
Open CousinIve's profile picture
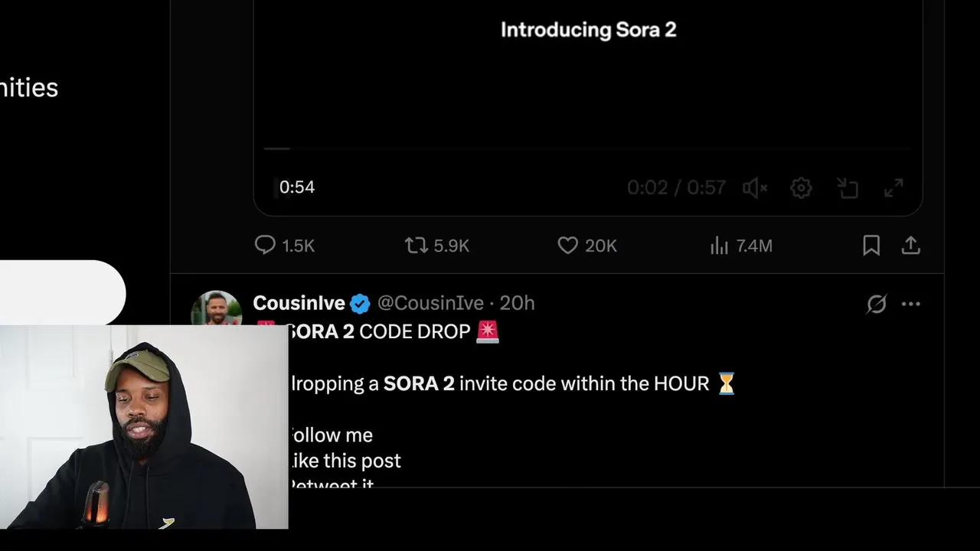tap(216, 308)
